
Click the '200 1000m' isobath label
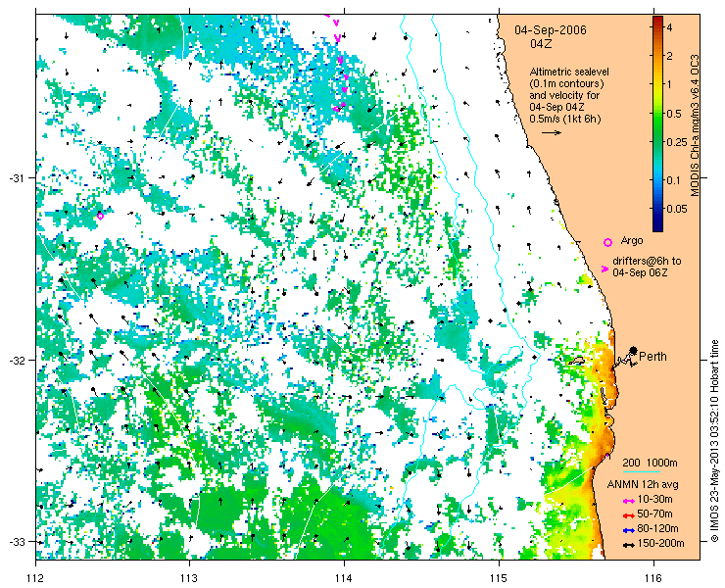click(650, 464)
